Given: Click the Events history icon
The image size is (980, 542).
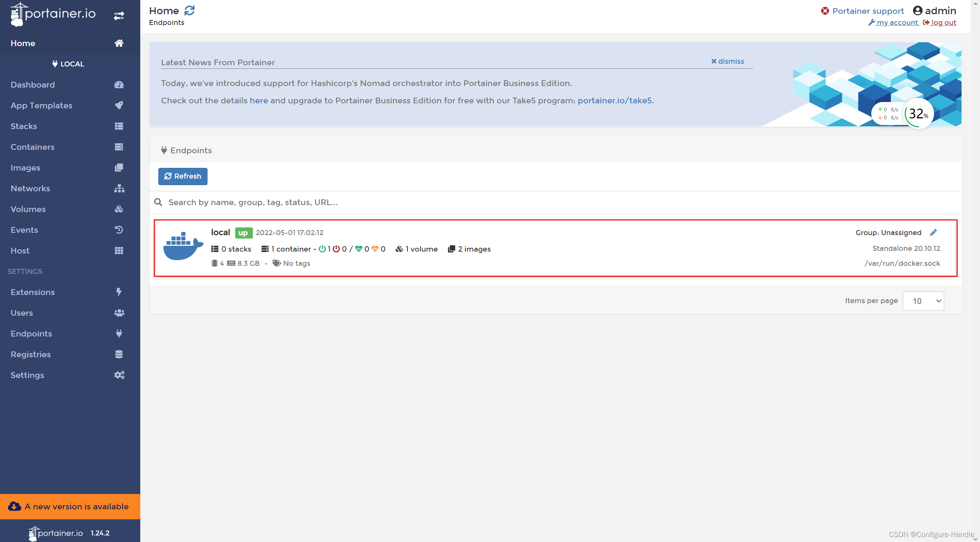Looking at the screenshot, I should (119, 230).
